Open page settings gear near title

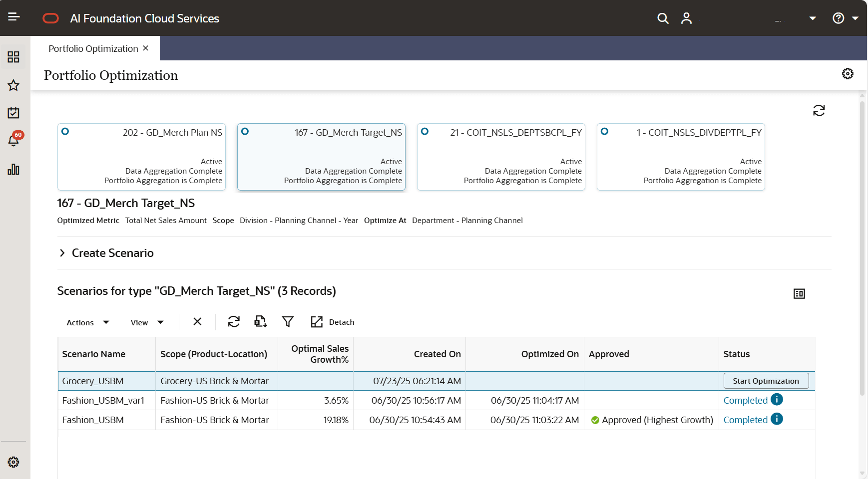(x=848, y=74)
